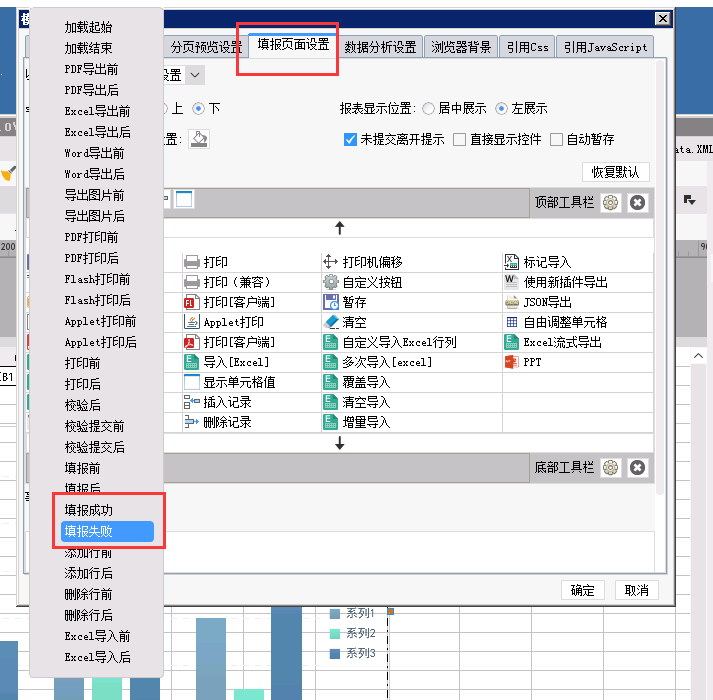Image resolution: width=713 pixels, height=700 pixels.
Task: Click the 清空导入 icon
Action: 331,402
